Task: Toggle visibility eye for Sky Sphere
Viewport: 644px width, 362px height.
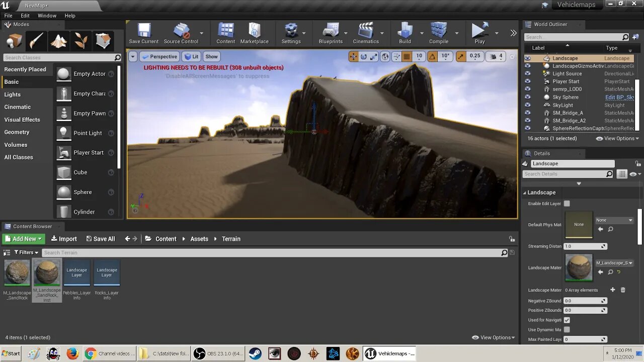Action: [x=527, y=97]
